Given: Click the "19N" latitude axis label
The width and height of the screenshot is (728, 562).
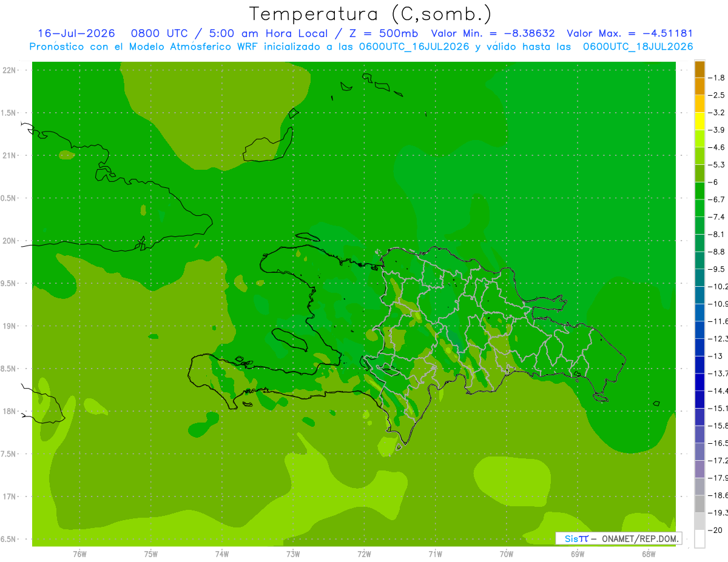Looking at the screenshot, I should (x=10, y=326).
